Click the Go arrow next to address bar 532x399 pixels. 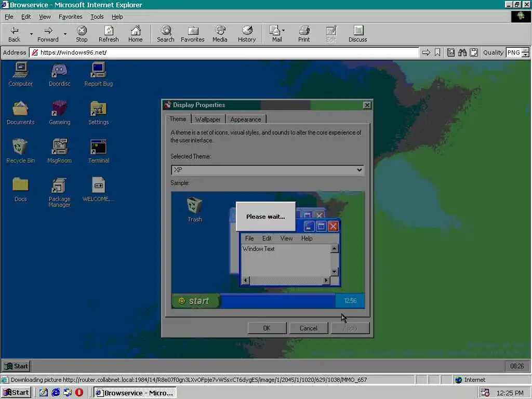426,52
